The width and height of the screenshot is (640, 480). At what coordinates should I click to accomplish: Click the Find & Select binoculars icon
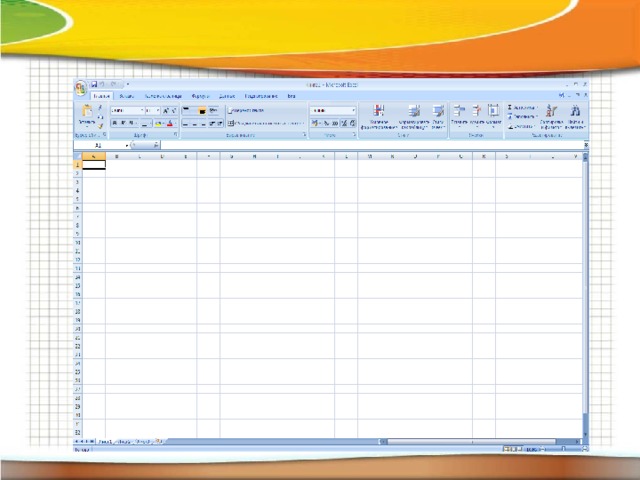pyautogui.click(x=575, y=113)
